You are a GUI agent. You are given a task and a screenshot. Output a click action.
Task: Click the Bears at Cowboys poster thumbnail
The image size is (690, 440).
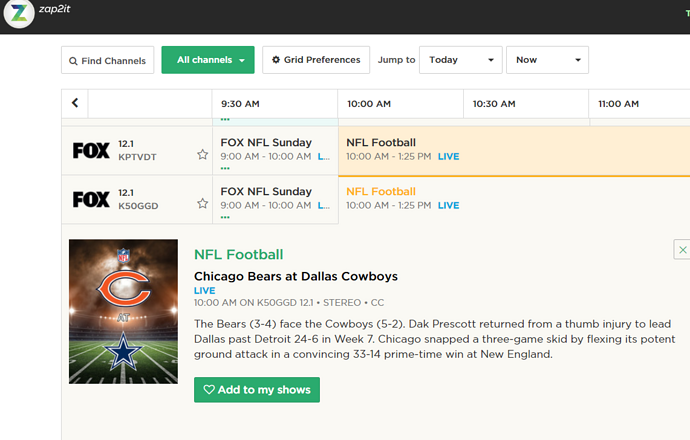point(123,320)
